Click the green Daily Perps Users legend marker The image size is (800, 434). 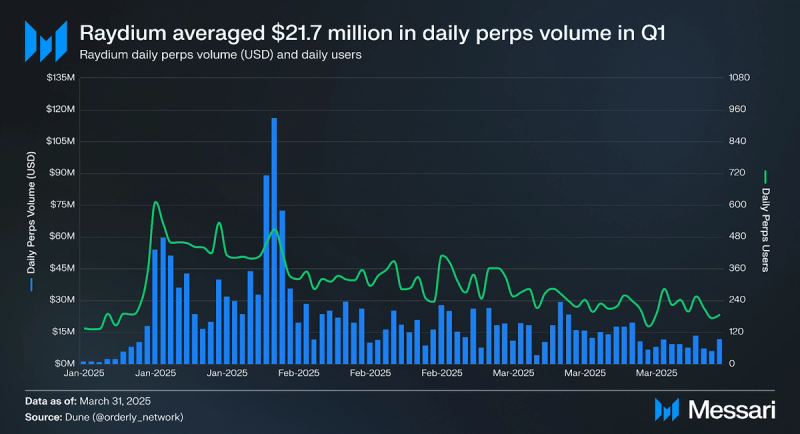[765, 177]
